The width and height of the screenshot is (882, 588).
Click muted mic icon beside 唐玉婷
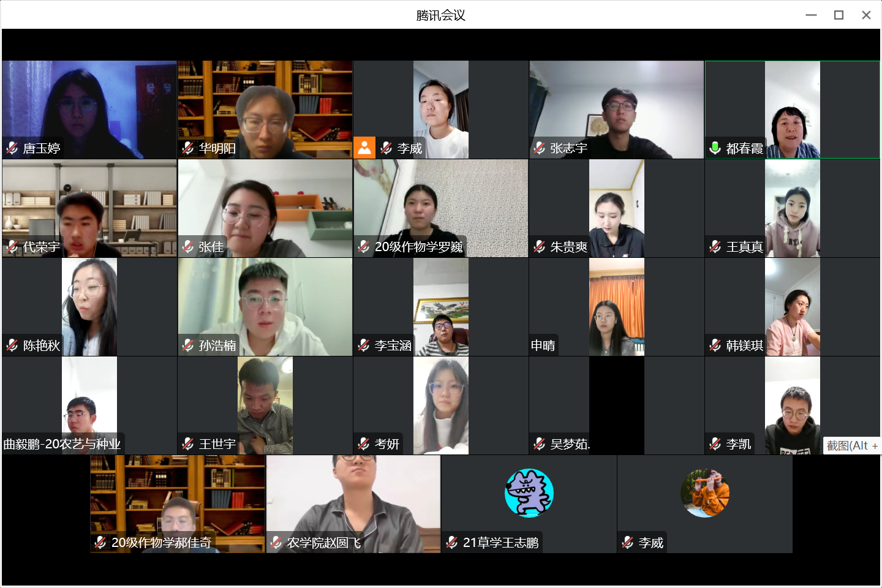tap(12, 148)
